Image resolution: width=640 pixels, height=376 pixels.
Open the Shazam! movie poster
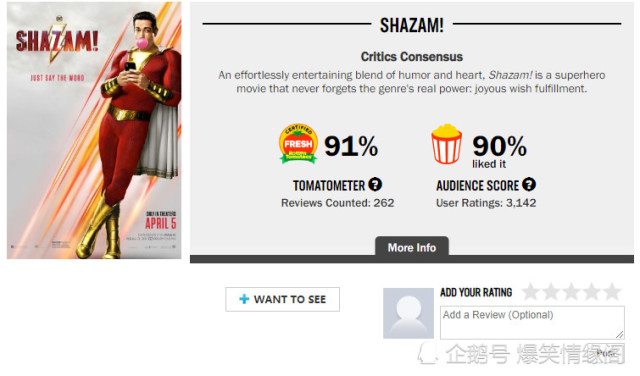(x=94, y=130)
